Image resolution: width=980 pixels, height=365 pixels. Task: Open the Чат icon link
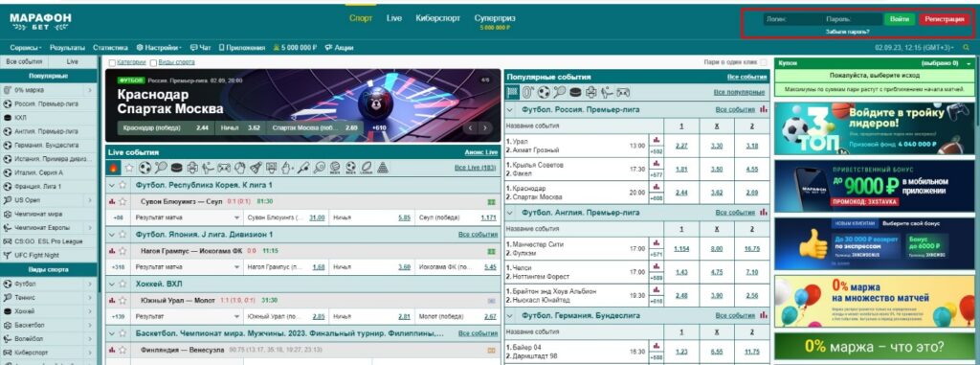(201, 47)
